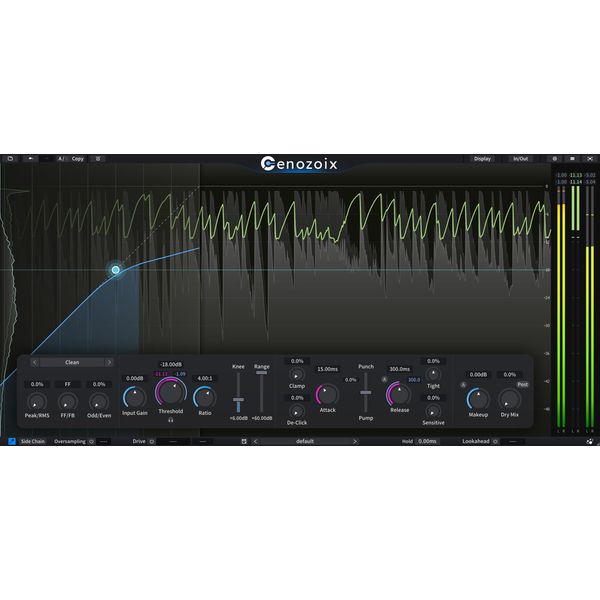Screen dimensions: 600x600
Task: Click the Attack knob
Action: pos(328,395)
